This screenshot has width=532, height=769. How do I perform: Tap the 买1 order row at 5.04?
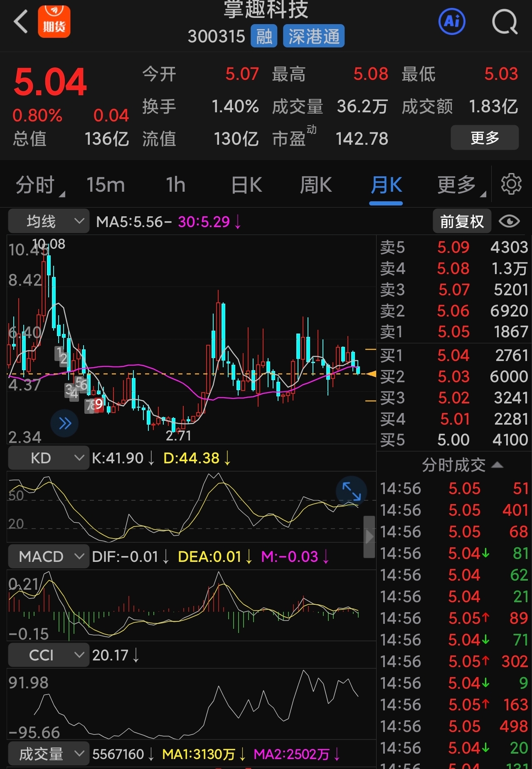click(454, 355)
